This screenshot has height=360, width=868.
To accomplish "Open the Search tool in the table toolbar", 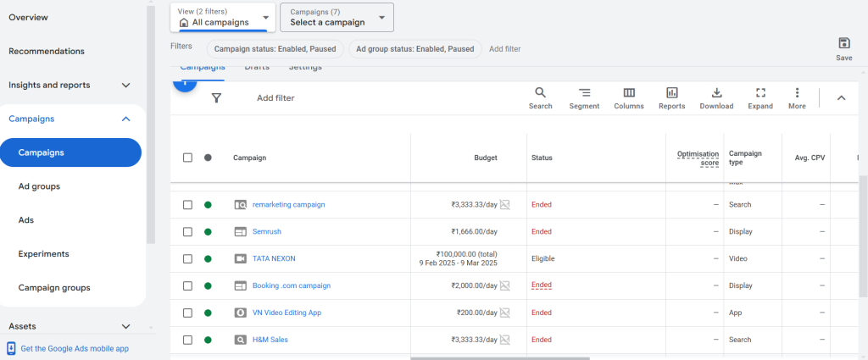I will click(540, 98).
